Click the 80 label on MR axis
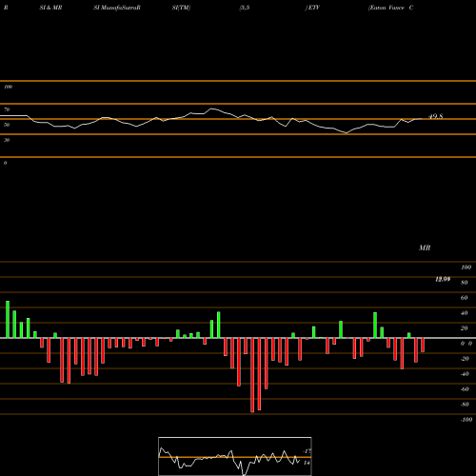This screenshot has width=476, height=476. 465,283
